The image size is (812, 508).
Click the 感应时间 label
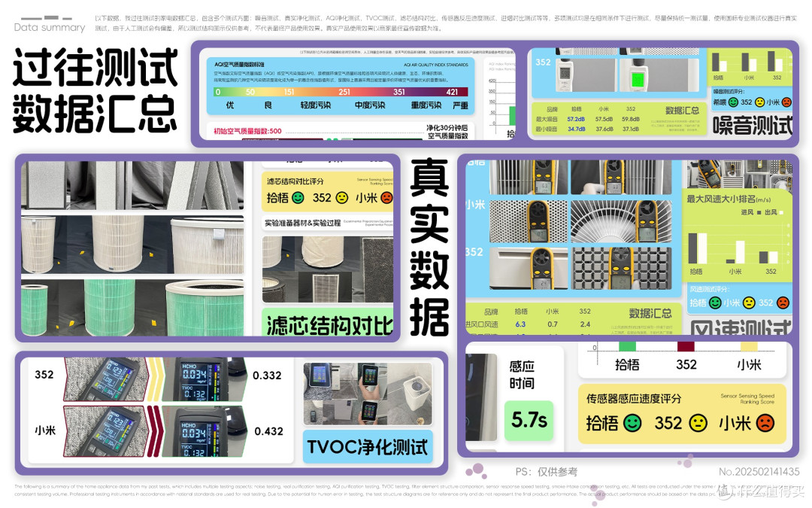522,375
